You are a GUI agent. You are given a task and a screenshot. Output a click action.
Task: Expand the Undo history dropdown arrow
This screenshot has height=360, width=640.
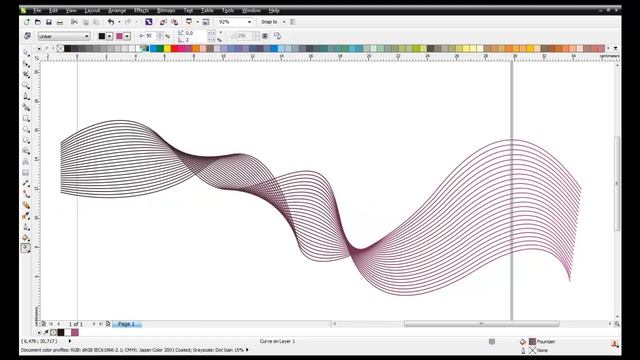pos(119,22)
